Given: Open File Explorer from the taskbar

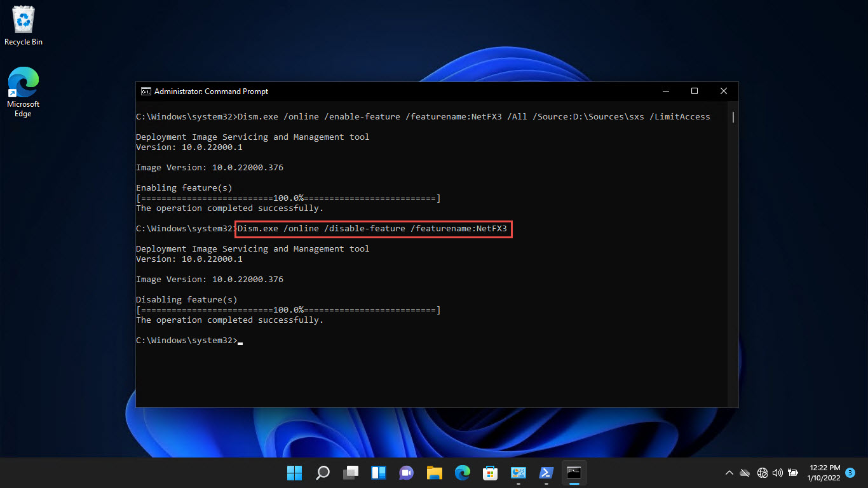Looking at the screenshot, I should pos(434,473).
